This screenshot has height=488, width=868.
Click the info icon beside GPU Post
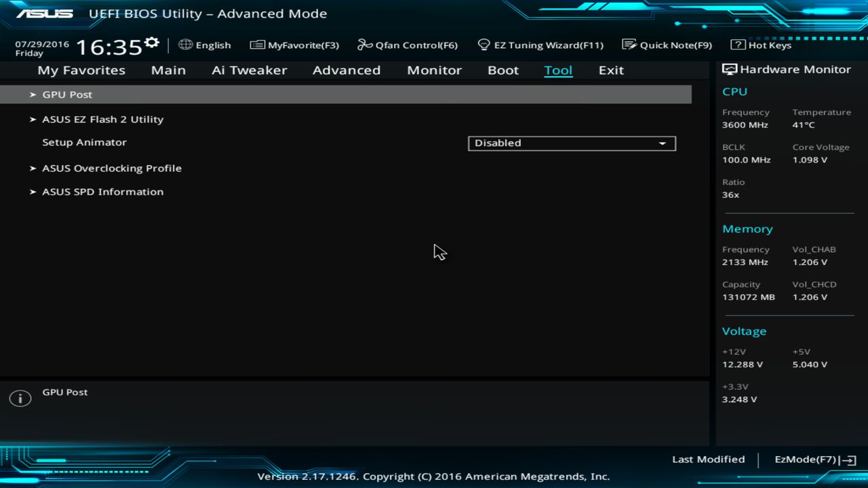coord(20,398)
